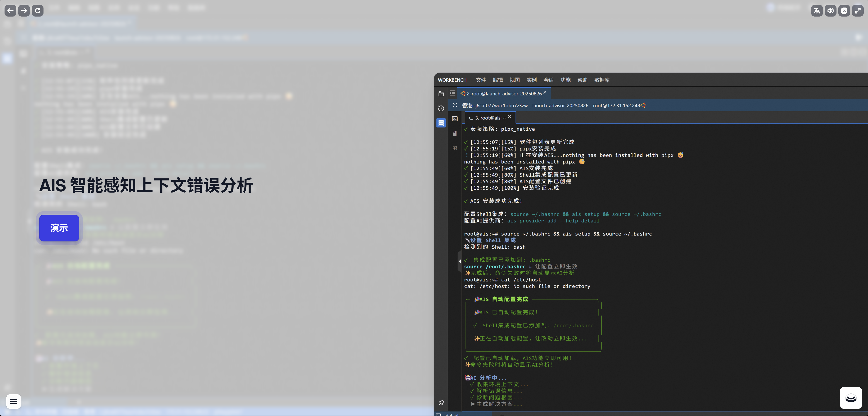Open the 实例 menu
This screenshot has width=868, height=416.
(x=531, y=80)
